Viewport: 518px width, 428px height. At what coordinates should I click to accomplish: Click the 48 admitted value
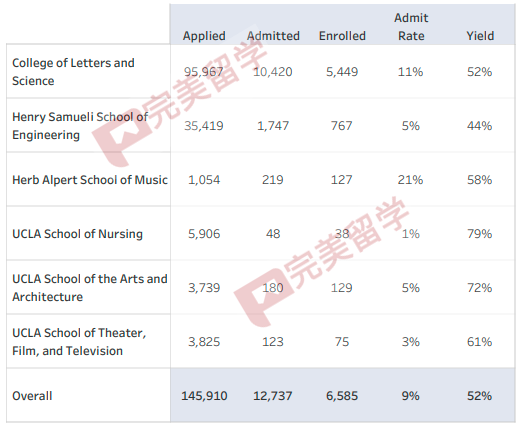(273, 234)
